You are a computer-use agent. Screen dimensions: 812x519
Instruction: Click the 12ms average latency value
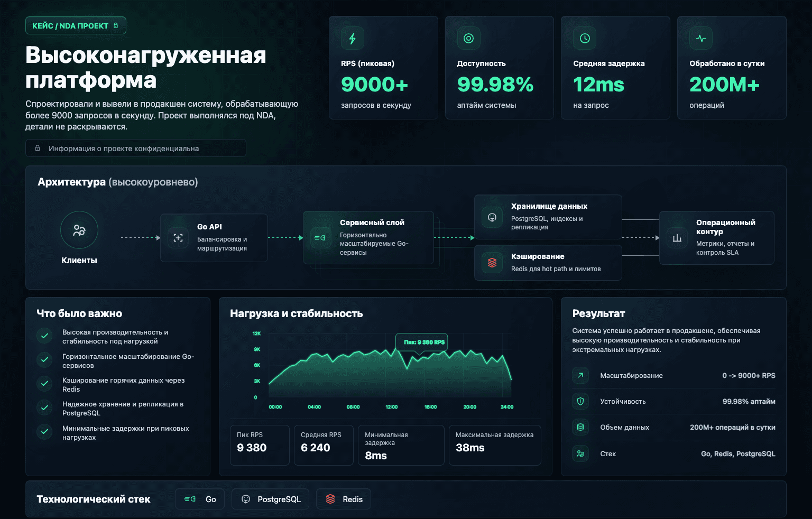599,85
